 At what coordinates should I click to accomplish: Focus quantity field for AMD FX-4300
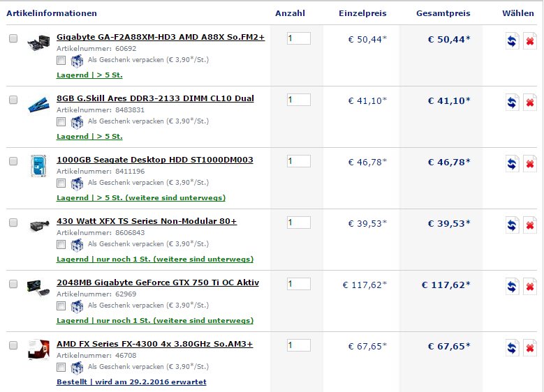pos(298,345)
